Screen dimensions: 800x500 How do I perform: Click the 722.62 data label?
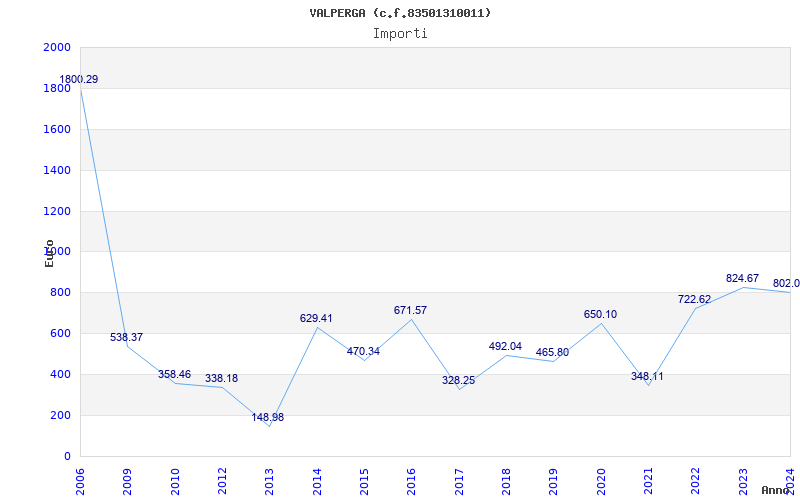[694, 299]
